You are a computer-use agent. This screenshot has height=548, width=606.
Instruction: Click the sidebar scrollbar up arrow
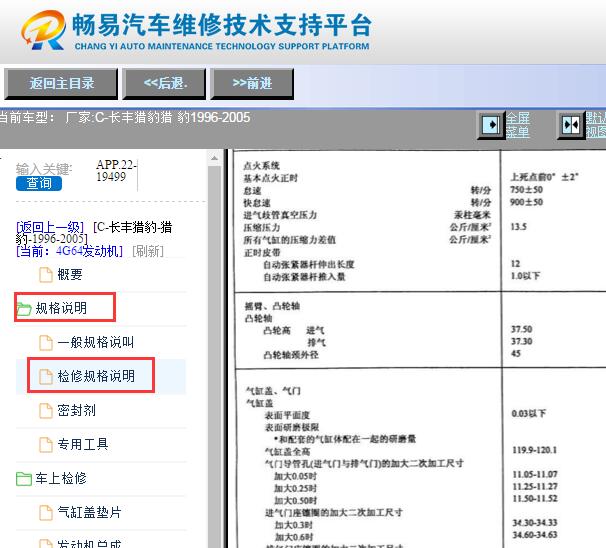tap(214, 158)
